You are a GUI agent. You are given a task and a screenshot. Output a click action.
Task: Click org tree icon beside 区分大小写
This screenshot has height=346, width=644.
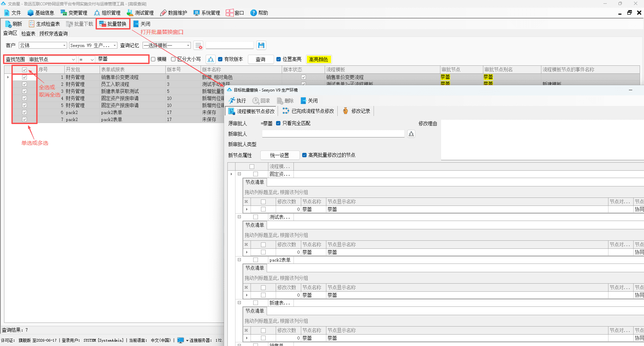pyautogui.click(x=211, y=59)
